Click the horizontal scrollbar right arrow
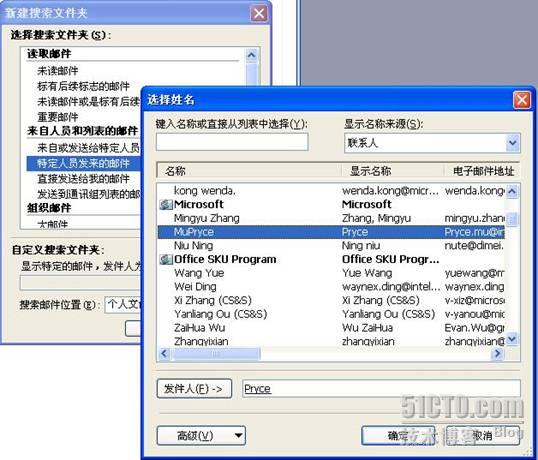 pos(498,353)
